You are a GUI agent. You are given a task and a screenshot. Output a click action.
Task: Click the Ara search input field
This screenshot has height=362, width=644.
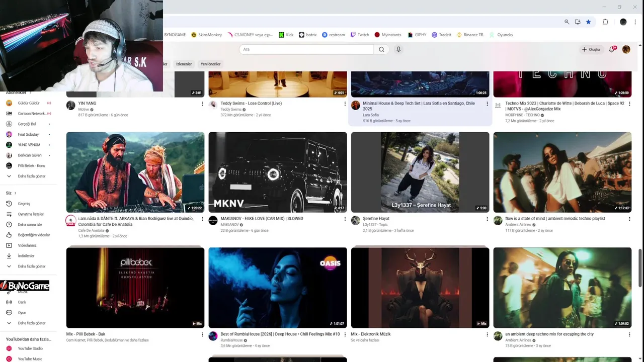click(306, 49)
